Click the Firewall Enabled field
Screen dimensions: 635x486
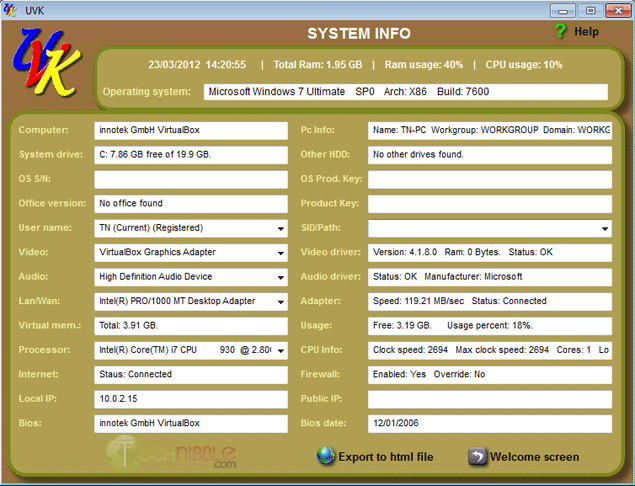490,375
